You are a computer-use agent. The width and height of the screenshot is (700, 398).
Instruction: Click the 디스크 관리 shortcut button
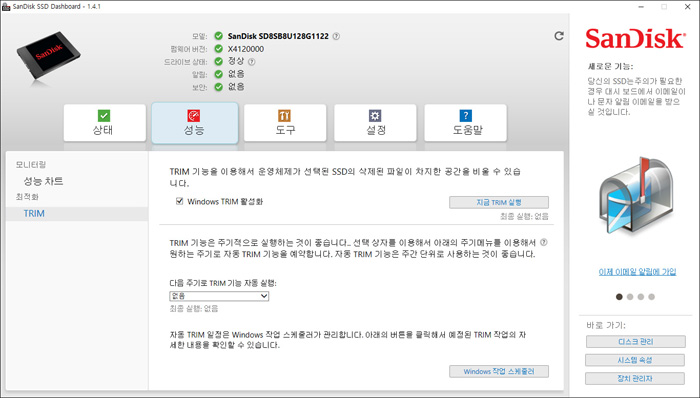coord(636,341)
